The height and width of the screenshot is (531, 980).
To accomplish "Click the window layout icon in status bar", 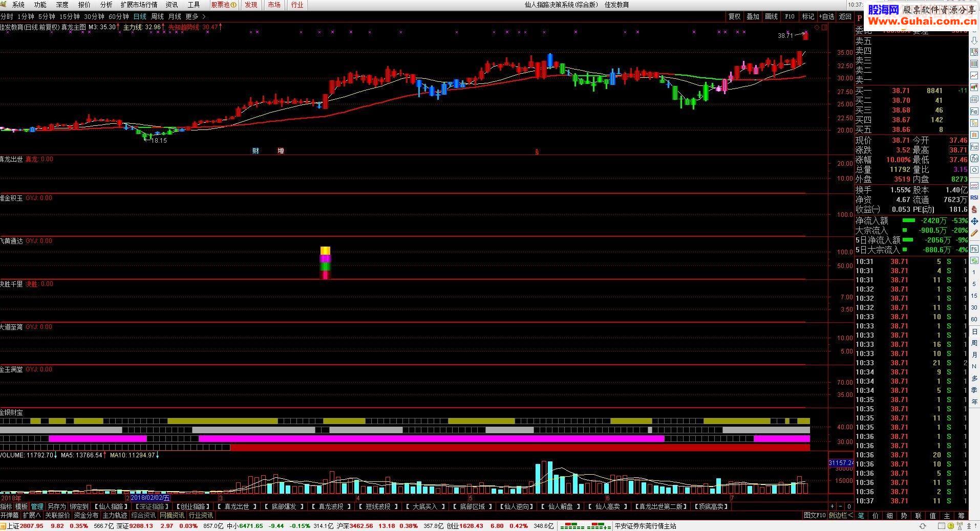I will 942,526.
